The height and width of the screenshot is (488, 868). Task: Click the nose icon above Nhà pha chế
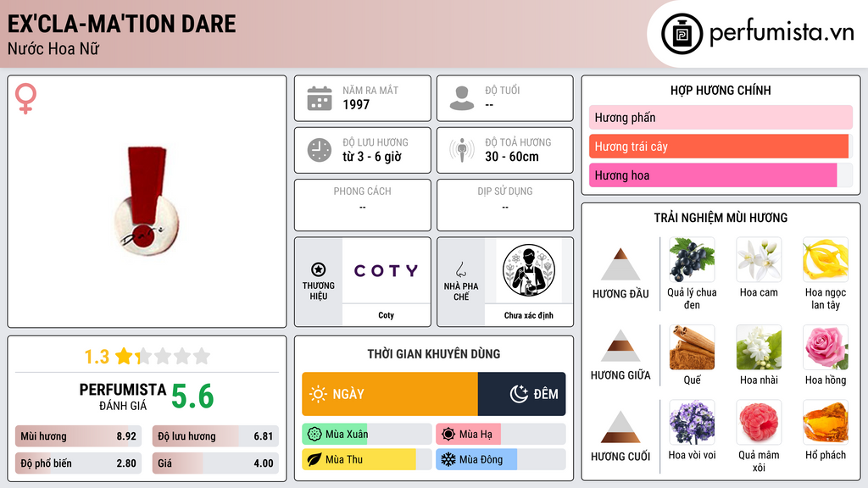click(x=460, y=269)
